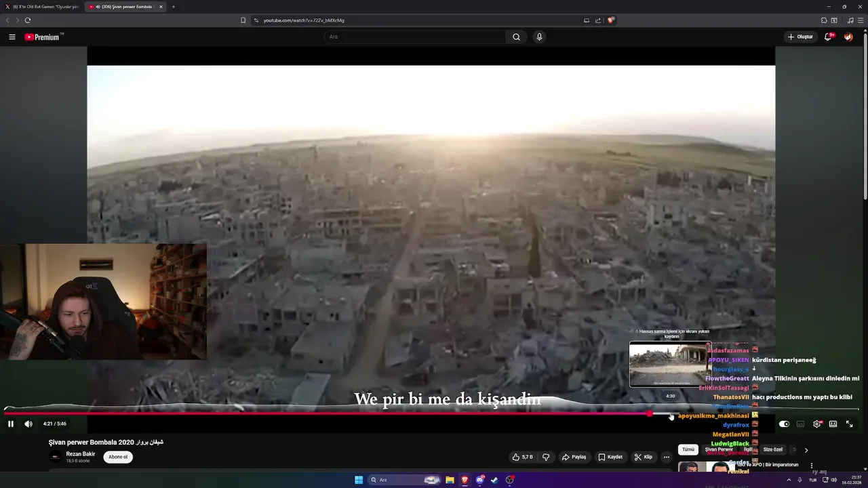The width and height of the screenshot is (868, 488).
Task: Open the Rezan Bakir channel link
Action: pyautogui.click(x=81, y=454)
